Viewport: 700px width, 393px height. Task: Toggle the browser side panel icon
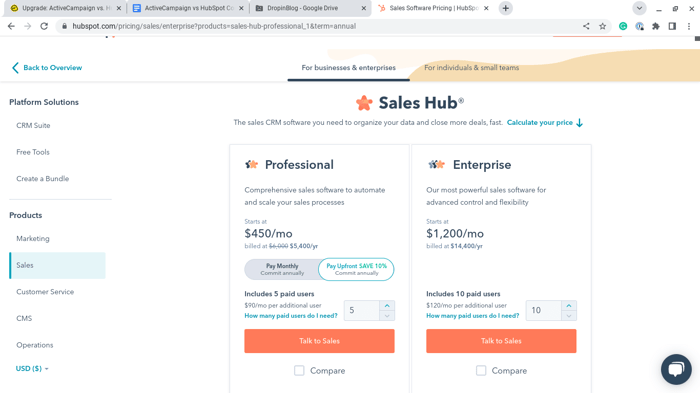[672, 26]
